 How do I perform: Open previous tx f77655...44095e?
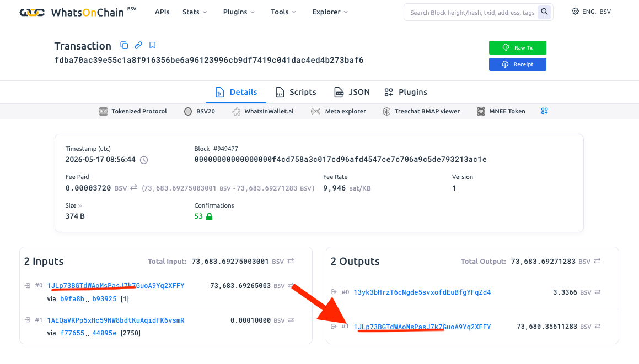click(88, 333)
